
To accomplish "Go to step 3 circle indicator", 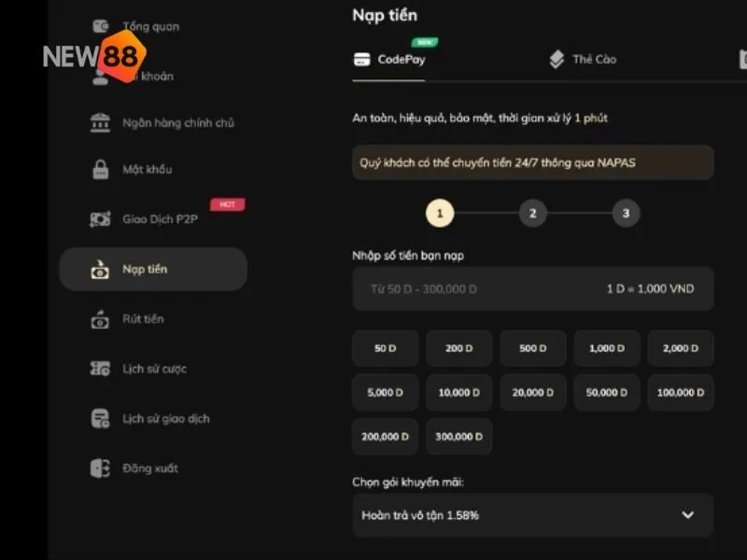I will click(x=626, y=214).
